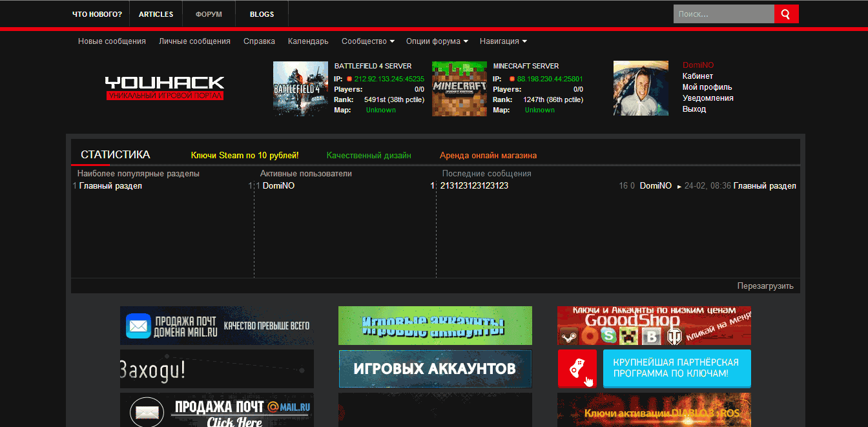Click the Battlefield 4 server IP address

[389, 79]
